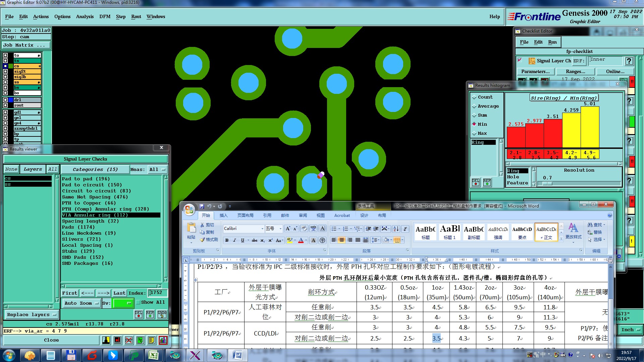
Task: Open the DFM menu
Action: [x=105, y=16]
